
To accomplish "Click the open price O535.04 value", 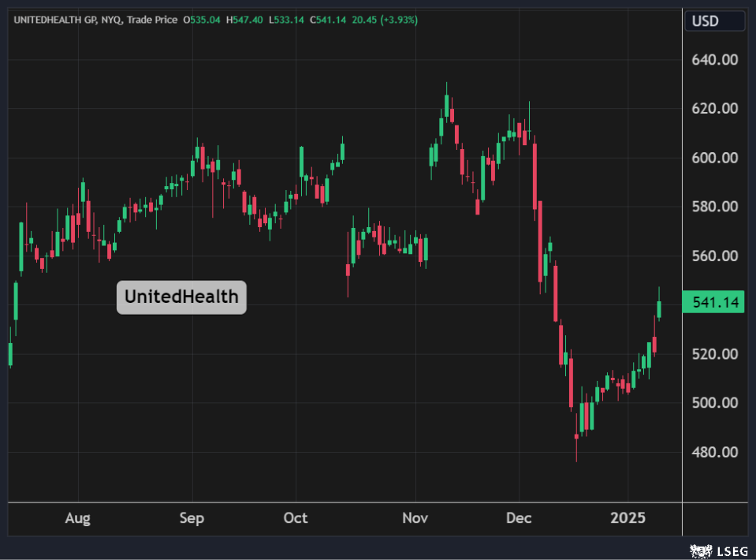I will [203, 20].
